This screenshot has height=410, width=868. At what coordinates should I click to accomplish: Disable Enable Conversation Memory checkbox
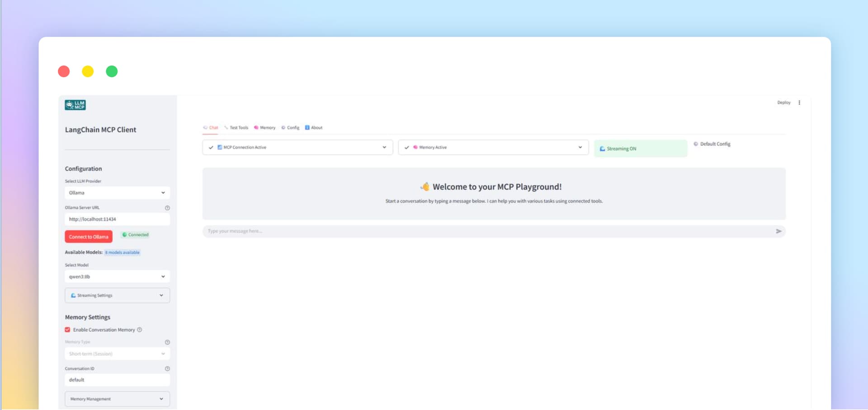pyautogui.click(x=67, y=330)
